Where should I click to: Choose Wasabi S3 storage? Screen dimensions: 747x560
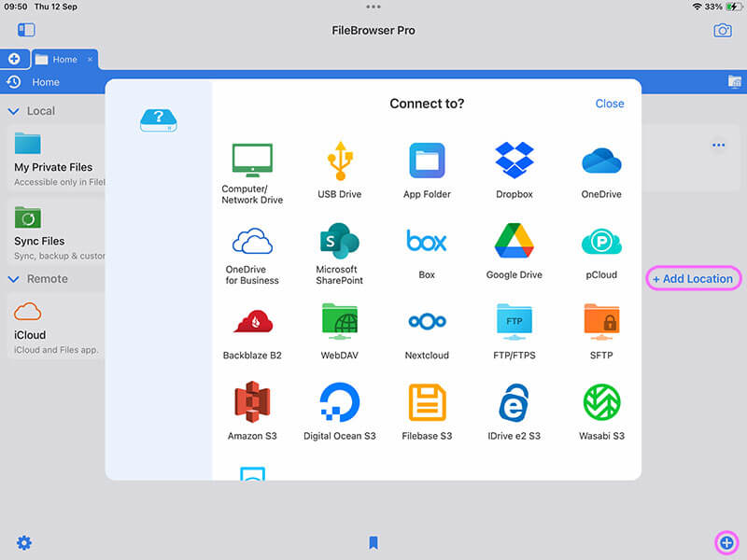(601, 413)
